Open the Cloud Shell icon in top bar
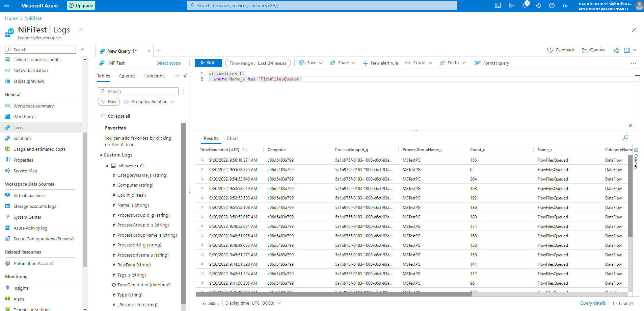Viewport: 644px width, 311px height. click(x=498, y=5)
